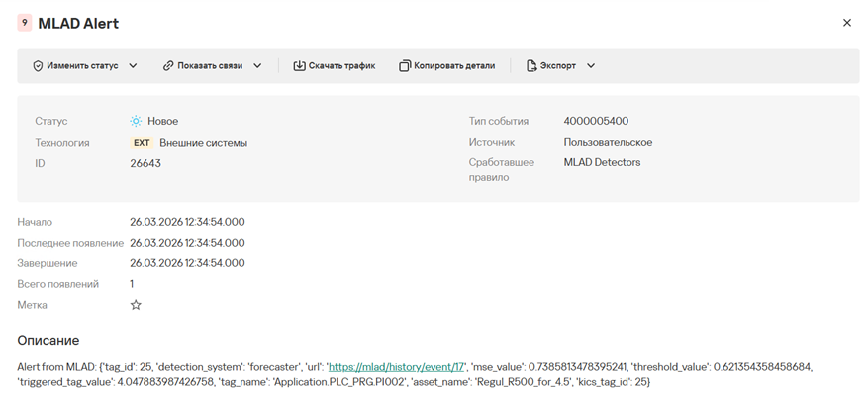Open the Экспорт menu label
868x401 pixels.
(558, 66)
